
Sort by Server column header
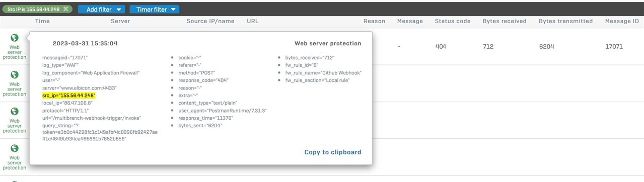click(120, 21)
